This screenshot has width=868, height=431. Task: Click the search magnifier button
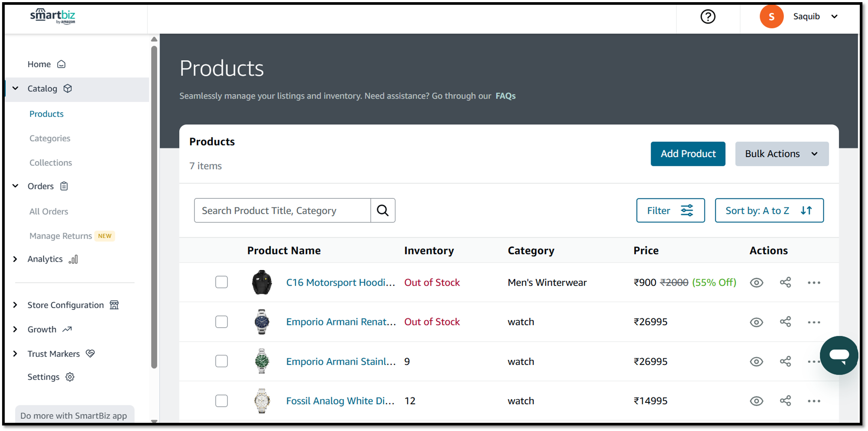(x=383, y=211)
